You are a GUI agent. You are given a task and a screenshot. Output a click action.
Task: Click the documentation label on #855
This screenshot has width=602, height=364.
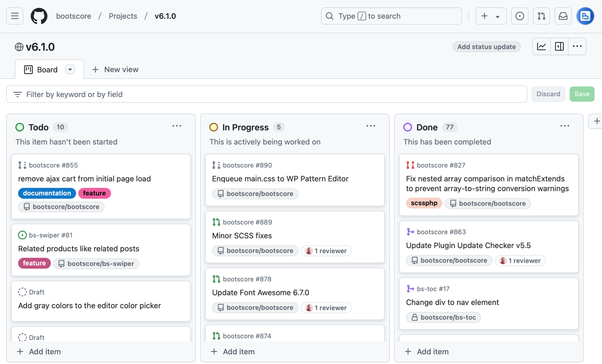47,193
